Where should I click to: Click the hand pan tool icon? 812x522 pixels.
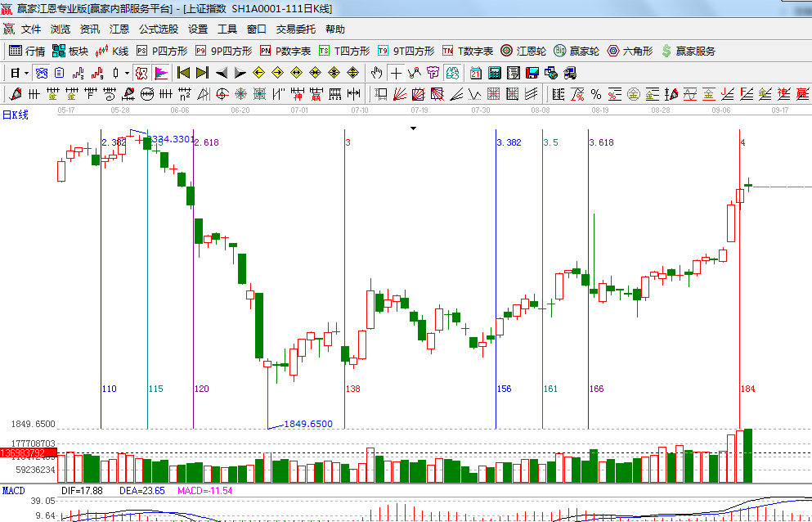point(377,73)
